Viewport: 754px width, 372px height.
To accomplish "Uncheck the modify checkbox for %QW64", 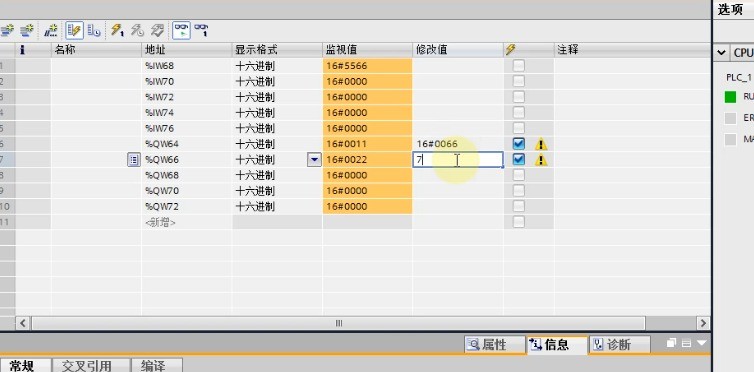I will 518,144.
